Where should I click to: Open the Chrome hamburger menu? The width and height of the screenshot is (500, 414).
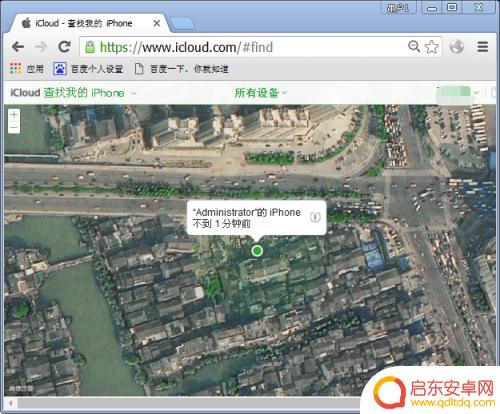tap(483, 47)
